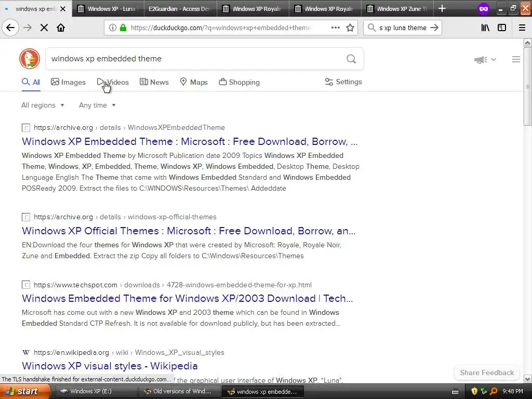The image size is (532, 399).
Task: Close the current duckduckgo tab
Action: point(63,9)
